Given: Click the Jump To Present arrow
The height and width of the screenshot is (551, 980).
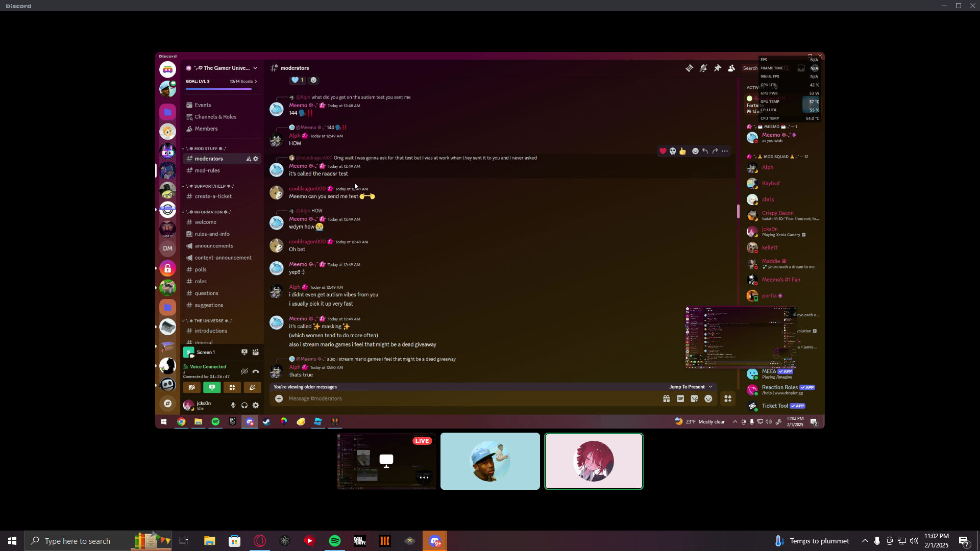Looking at the screenshot, I should click(x=710, y=387).
